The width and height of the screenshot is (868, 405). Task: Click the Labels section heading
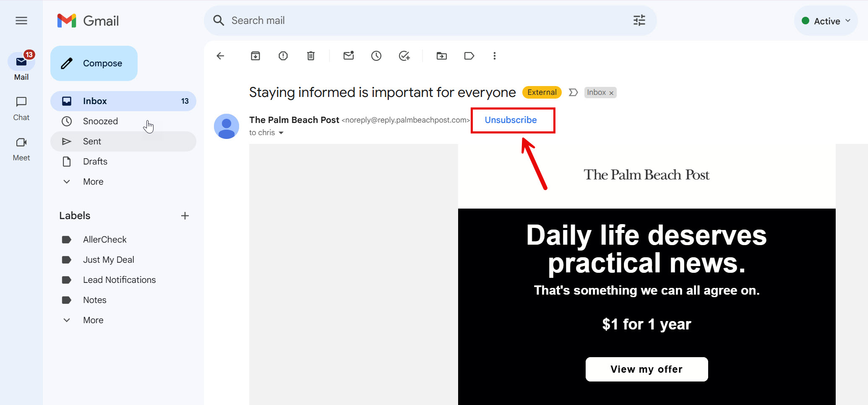coord(75,216)
